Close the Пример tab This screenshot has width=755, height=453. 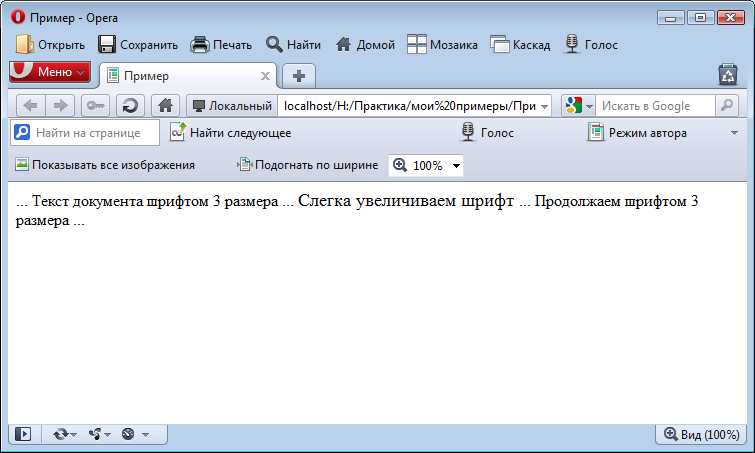[x=265, y=76]
